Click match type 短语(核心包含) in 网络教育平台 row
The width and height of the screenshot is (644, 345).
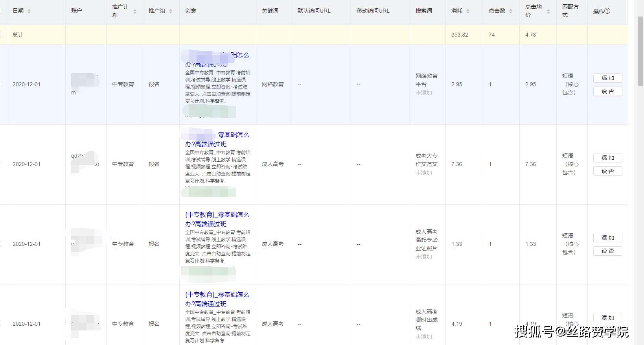[570, 84]
